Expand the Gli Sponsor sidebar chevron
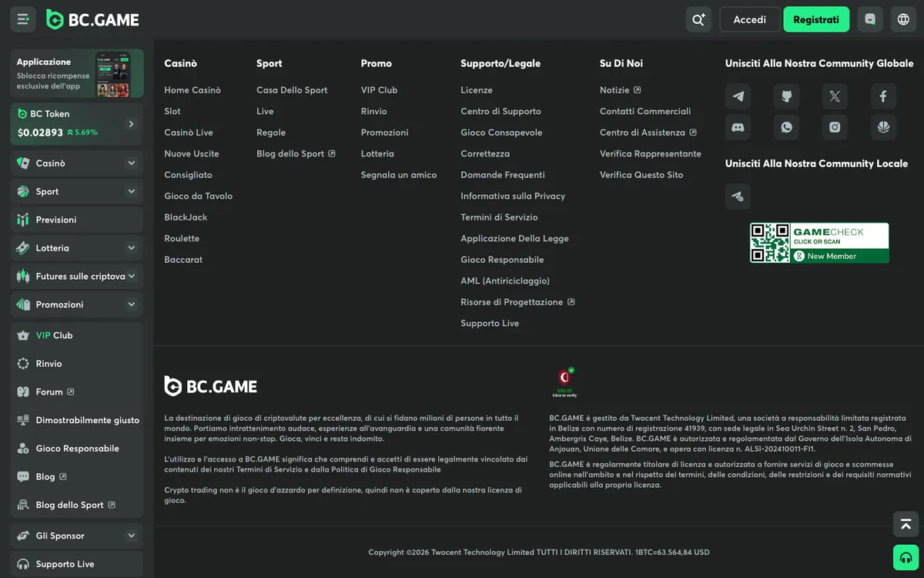The image size is (924, 578). [131, 536]
